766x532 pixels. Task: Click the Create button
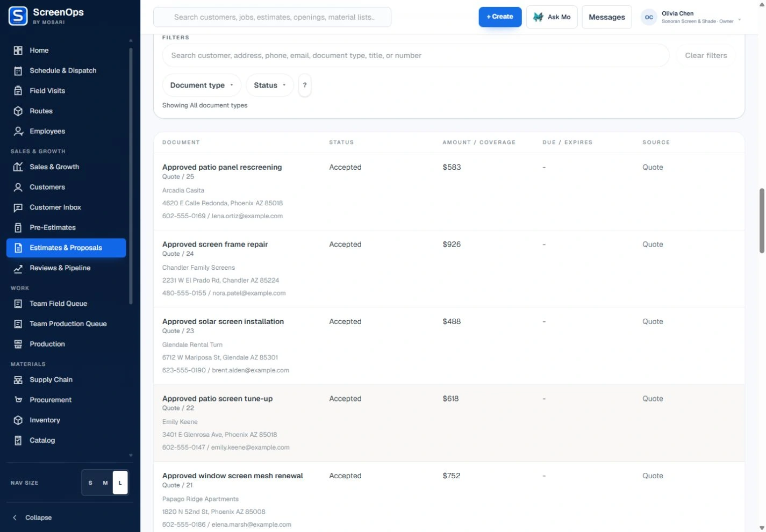(500, 17)
